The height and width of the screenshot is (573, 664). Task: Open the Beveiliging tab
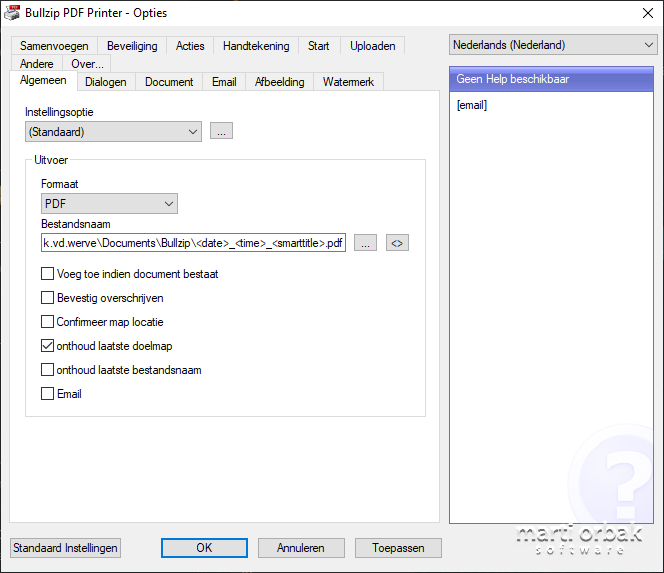coord(132,46)
